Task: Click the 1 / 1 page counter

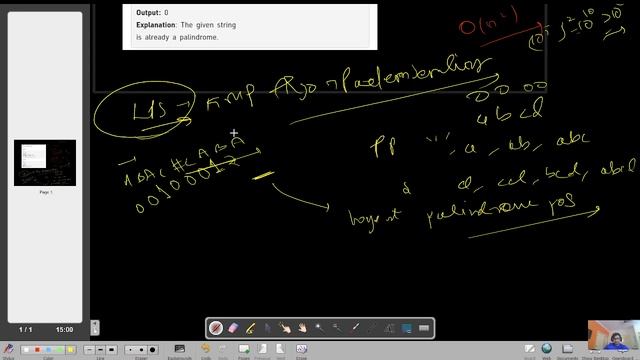Action: 25,329
